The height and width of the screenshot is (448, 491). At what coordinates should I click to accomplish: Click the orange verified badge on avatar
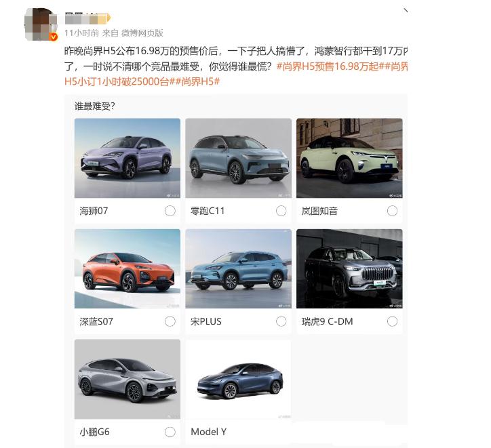point(54,37)
